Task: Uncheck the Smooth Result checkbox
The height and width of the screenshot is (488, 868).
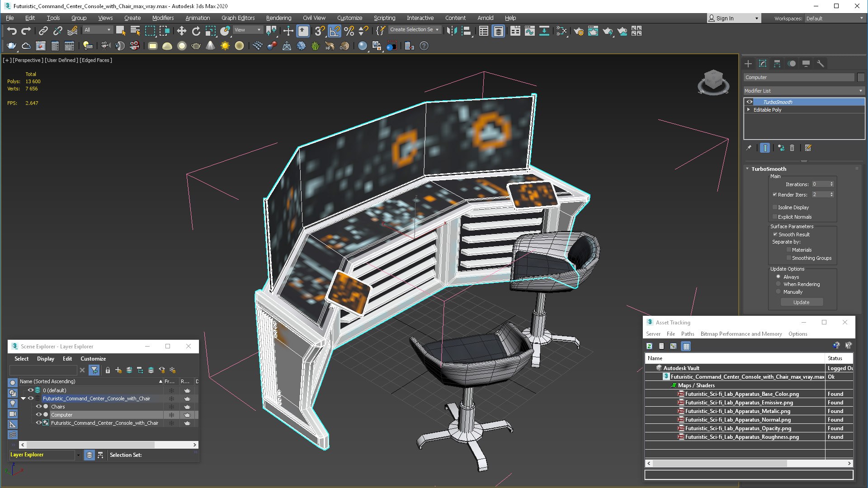Action: 775,235
